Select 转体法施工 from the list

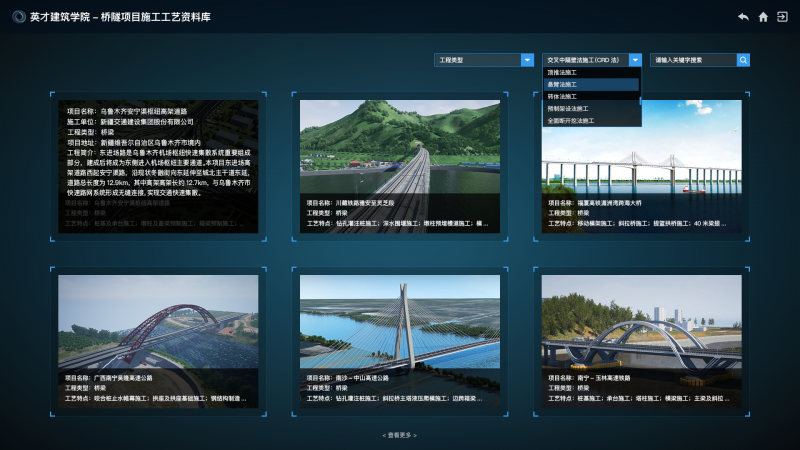591,96
